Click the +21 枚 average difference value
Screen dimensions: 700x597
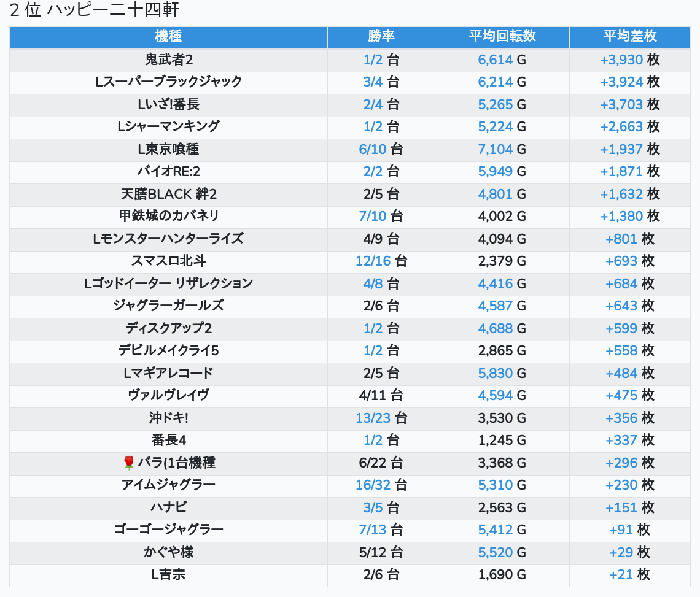pyautogui.click(x=629, y=575)
